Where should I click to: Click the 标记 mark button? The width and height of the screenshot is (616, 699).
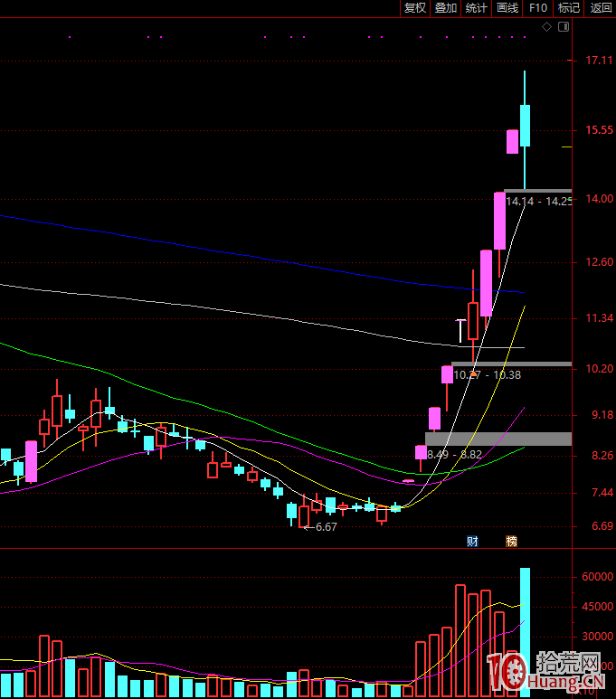pos(569,8)
